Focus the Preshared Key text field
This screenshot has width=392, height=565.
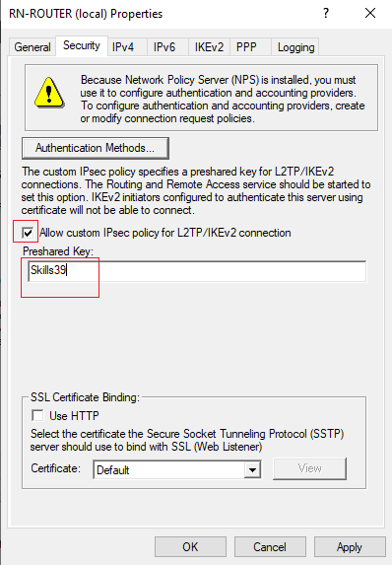197,271
